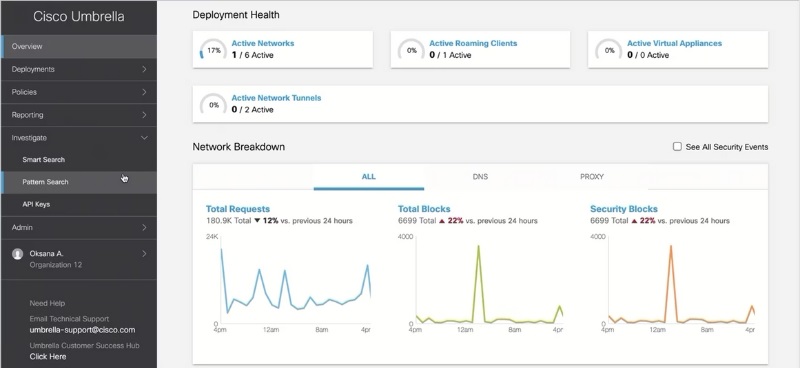This screenshot has height=368, width=800.
Task: Click the Security Blocks red up-trend triangle
Action: click(x=634, y=221)
